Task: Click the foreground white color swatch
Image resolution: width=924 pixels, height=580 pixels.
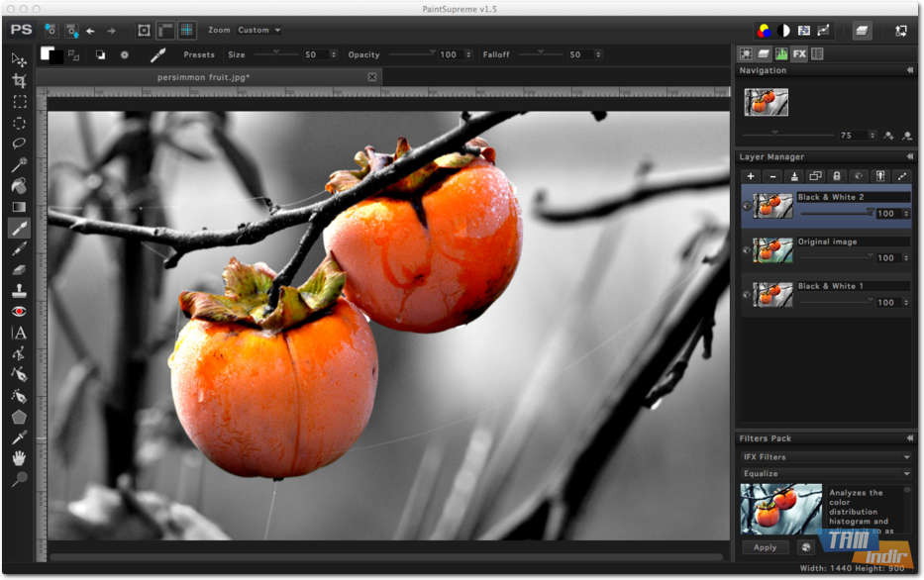Action: tap(47, 53)
